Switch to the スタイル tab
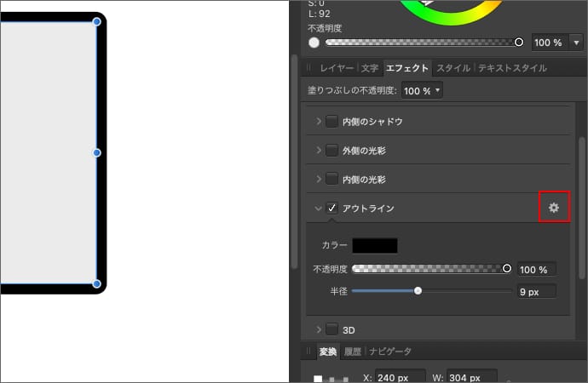The image size is (588, 383). click(453, 68)
